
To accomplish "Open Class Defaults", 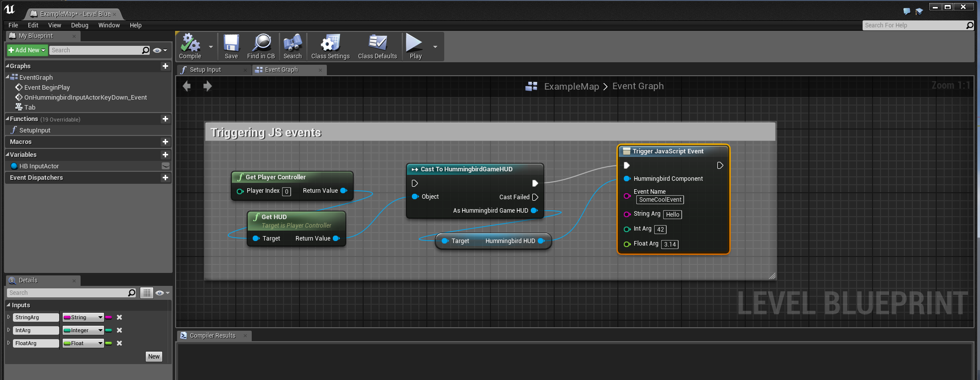I will tap(378, 46).
